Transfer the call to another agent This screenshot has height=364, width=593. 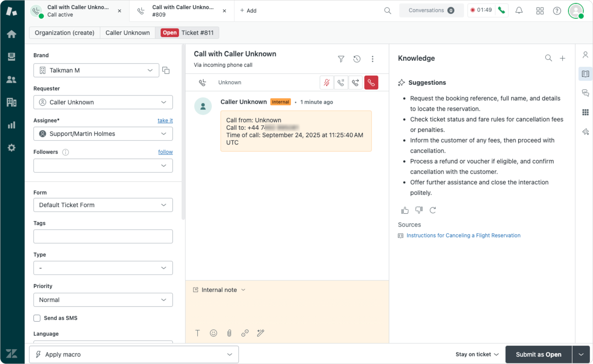click(355, 83)
